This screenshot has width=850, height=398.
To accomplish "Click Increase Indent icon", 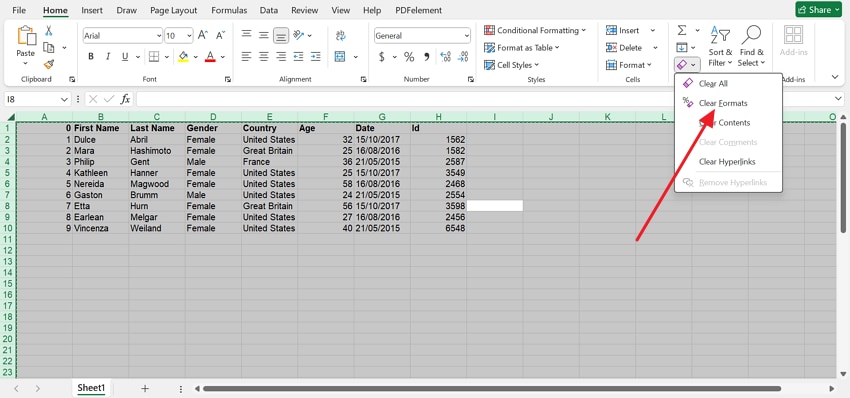I will click(x=315, y=56).
